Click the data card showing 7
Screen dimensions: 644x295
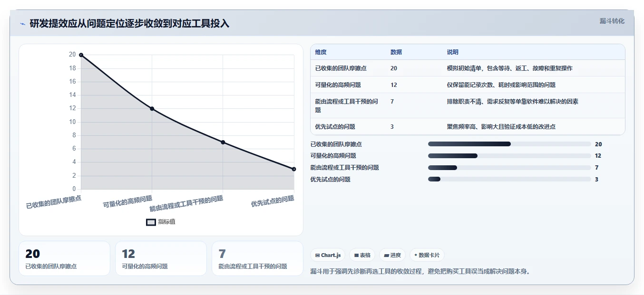tap(257, 258)
